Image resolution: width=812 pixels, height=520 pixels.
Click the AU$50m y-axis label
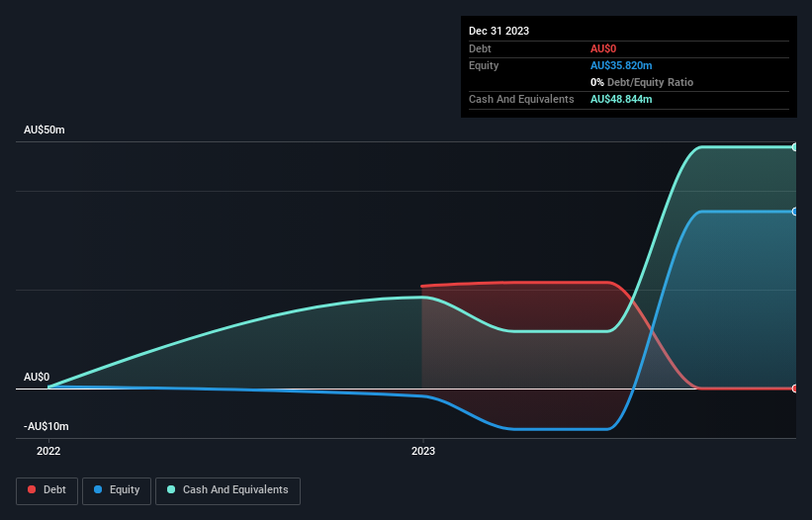tap(45, 130)
